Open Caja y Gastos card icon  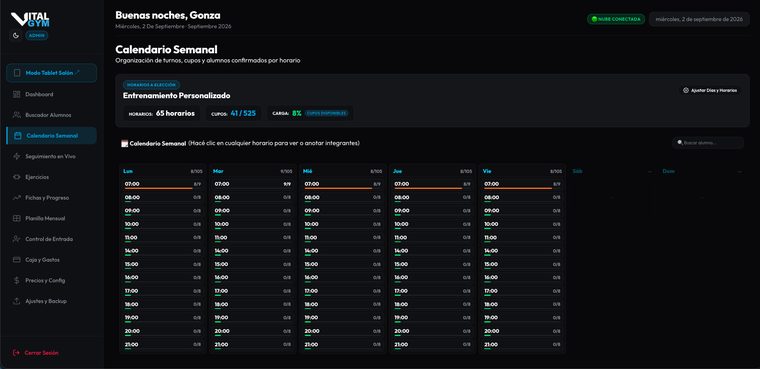16,260
